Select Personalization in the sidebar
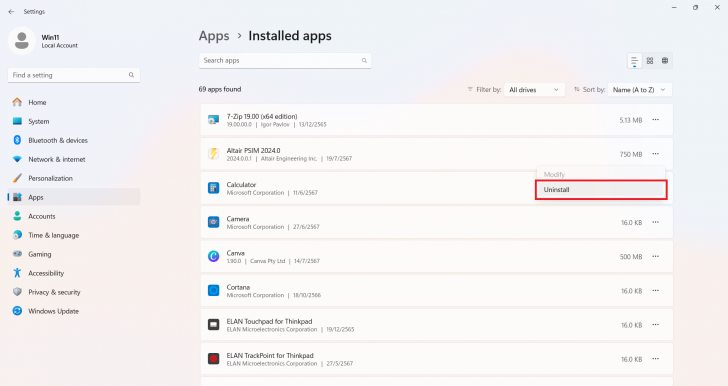This screenshot has width=728, height=386. pyautogui.click(x=74, y=178)
